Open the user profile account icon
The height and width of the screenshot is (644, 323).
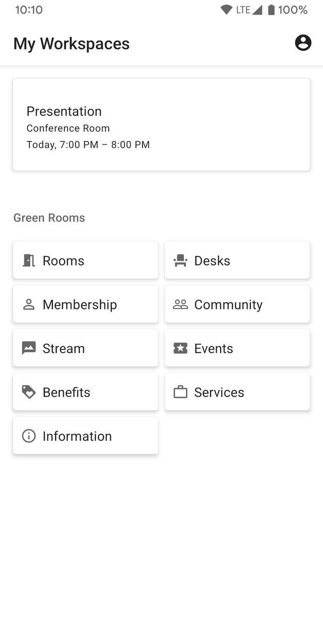303,43
